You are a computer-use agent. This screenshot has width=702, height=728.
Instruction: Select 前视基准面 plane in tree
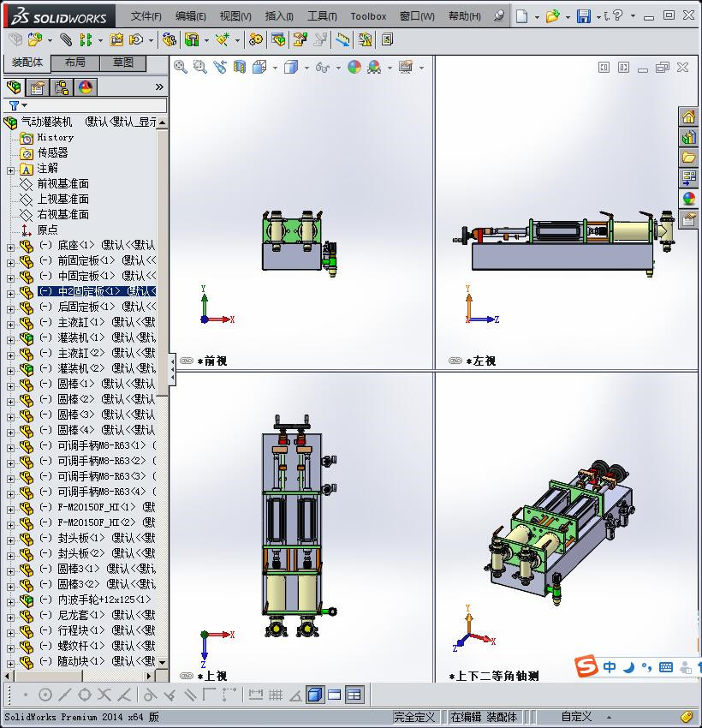[x=63, y=183]
